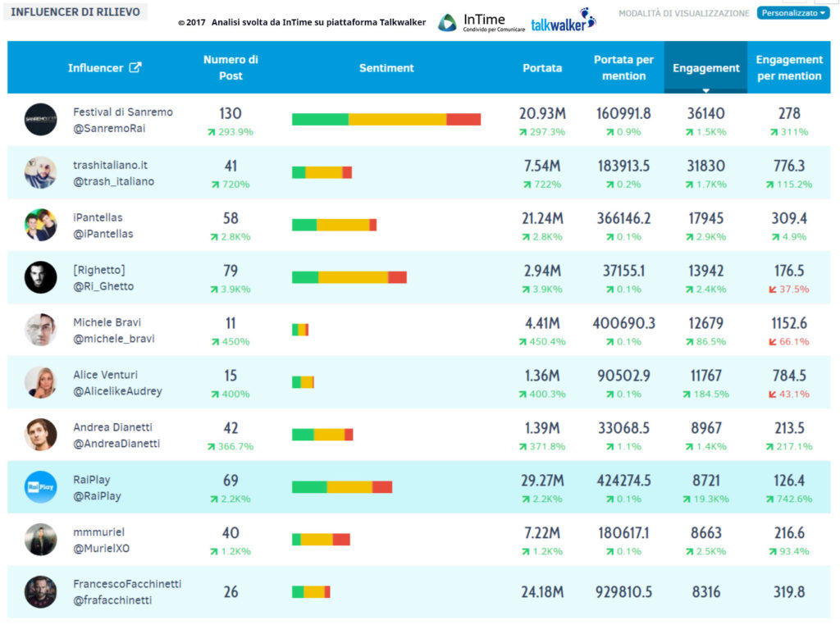This screenshot has height=625, width=840.
Task: Click the InTime logo
Action: pyautogui.click(x=481, y=22)
